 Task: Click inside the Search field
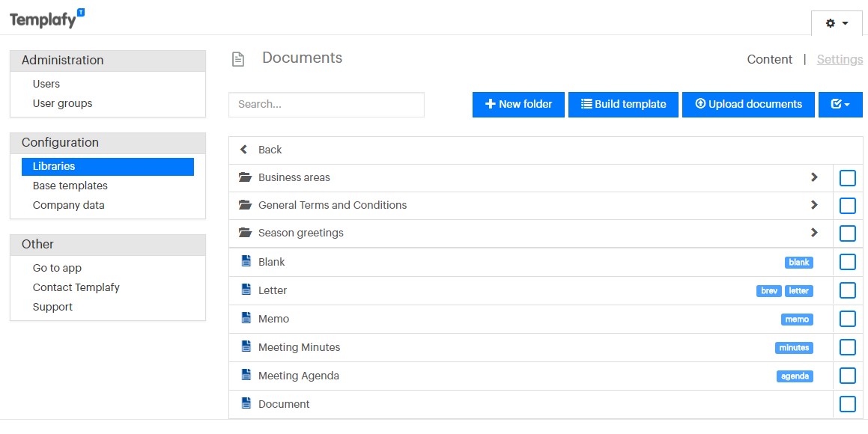(x=326, y=104)
